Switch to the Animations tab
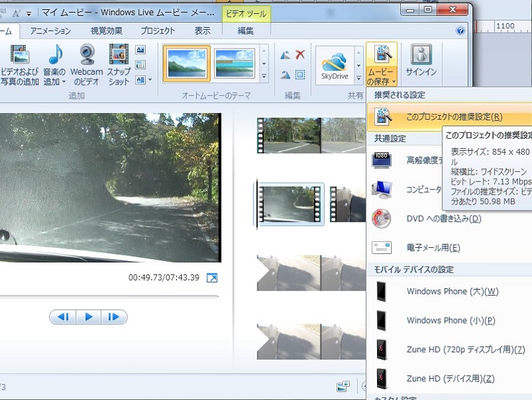 click(x=51, y=31)
